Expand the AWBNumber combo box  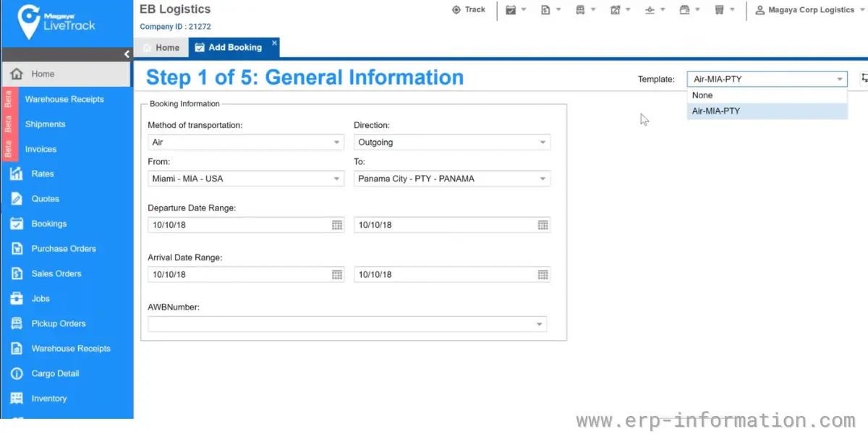click(x=347, y=324)
